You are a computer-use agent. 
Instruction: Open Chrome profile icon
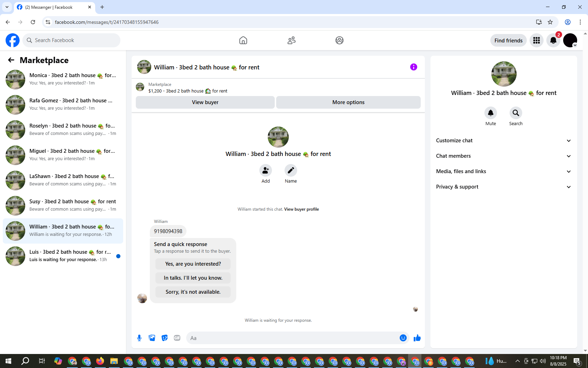568,22
